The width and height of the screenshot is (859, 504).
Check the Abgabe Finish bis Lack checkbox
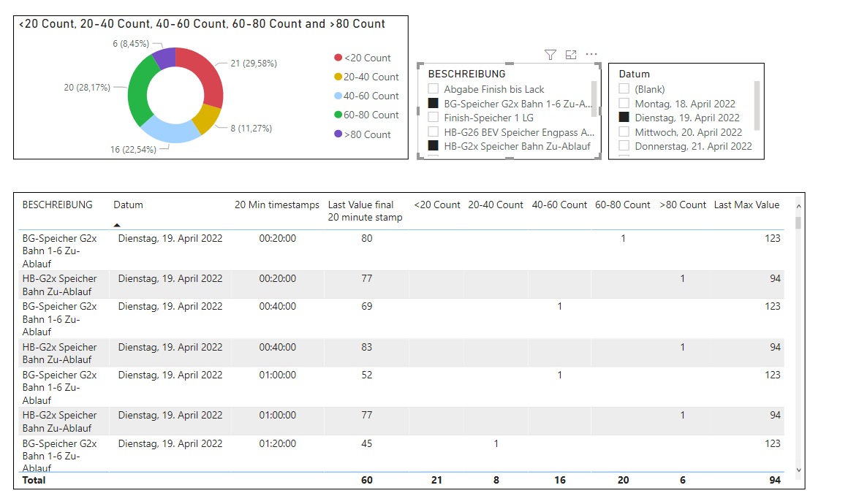click(x=434, y=88)
